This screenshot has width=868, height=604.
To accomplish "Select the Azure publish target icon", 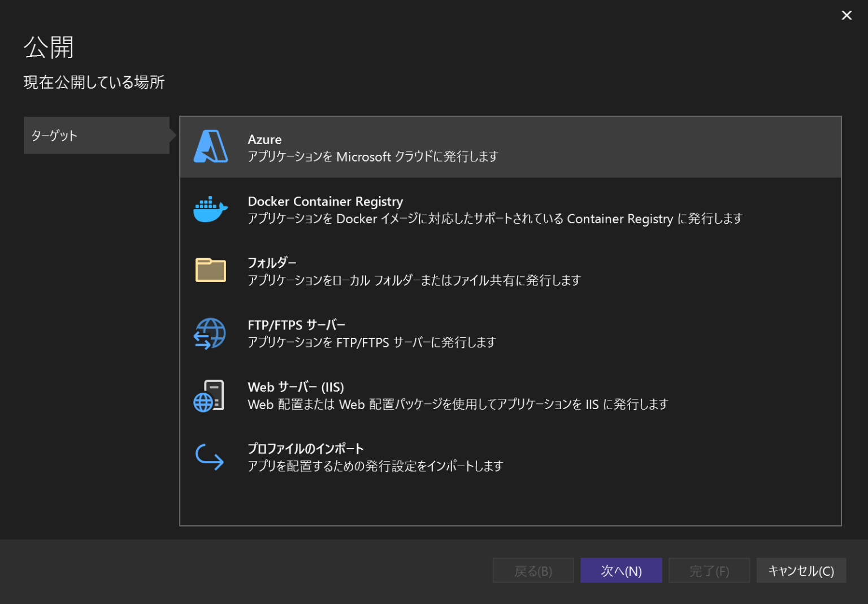I will pyautogui.click(x=210, y=146).
